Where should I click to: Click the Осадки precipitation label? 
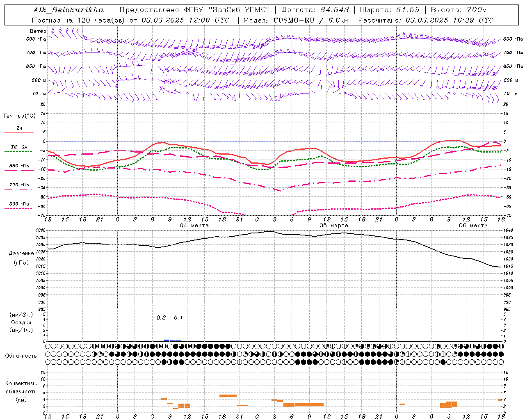[21, 322]
